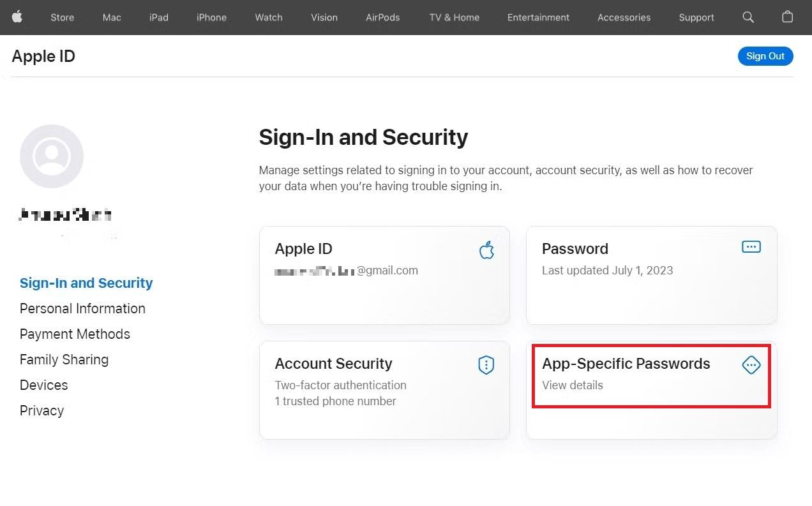Click the Password card icon
812x506 pixels.
[751, 247]
